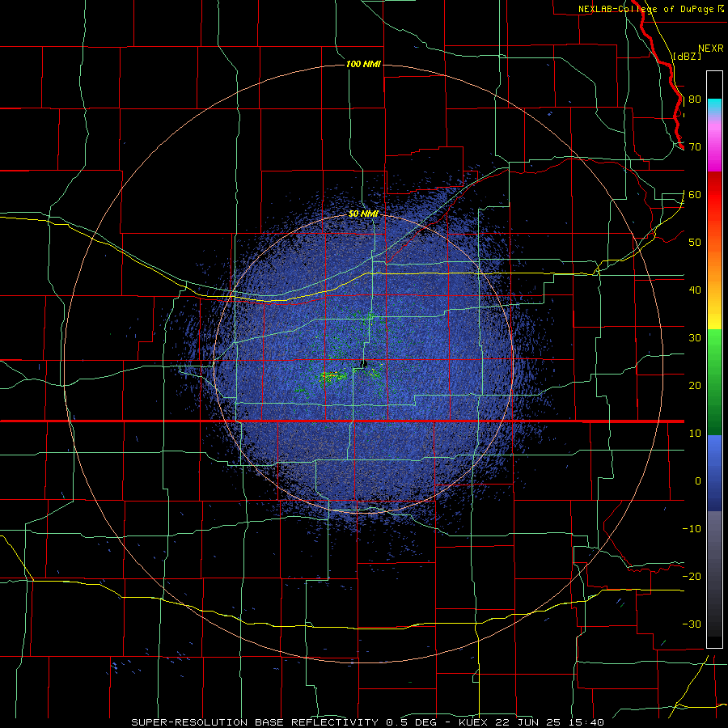Image resolution: width=728 pixels, height=728 pixels.
Task: Click the -10 value on the dBZ scale
Action: tap(692, 529)
